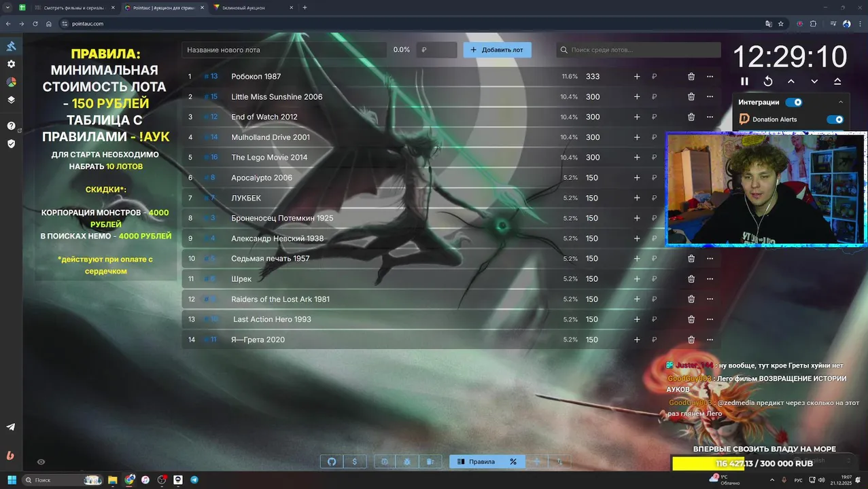The image size is (868, 489).
Task: Focus the Название нового лота field
Action: coord(284,50)
